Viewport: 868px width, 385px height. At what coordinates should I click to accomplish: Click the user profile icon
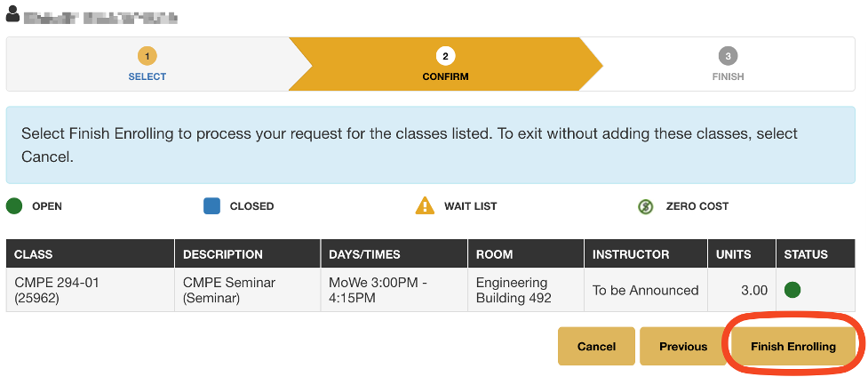[x=12, y=15]
